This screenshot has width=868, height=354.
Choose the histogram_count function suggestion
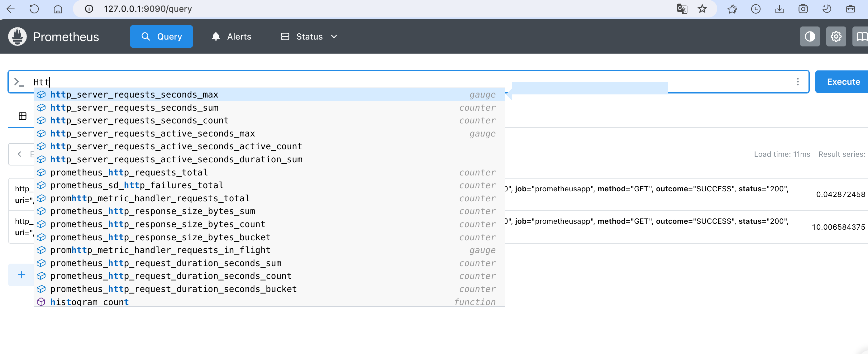pos(89,302)
